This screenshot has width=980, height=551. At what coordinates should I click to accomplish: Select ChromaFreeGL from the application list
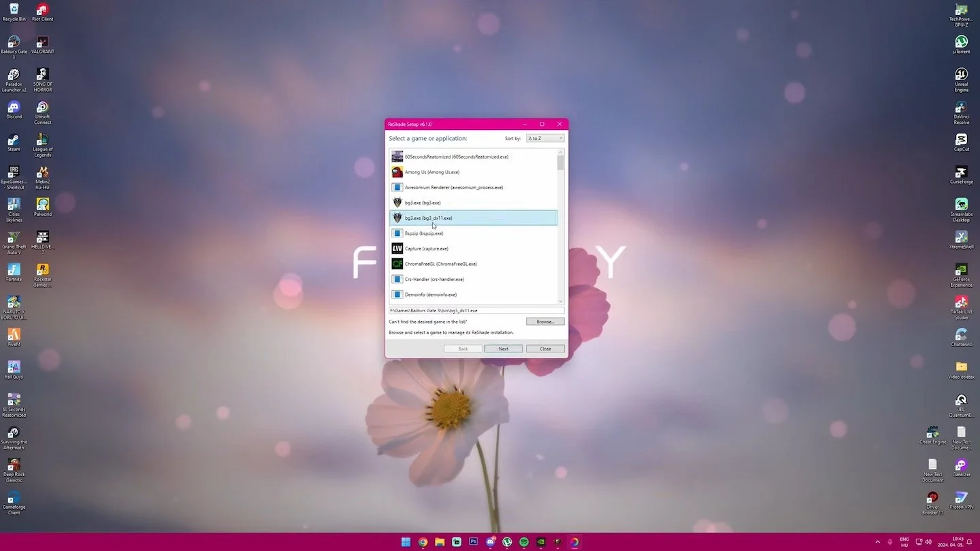click(473, 264)
